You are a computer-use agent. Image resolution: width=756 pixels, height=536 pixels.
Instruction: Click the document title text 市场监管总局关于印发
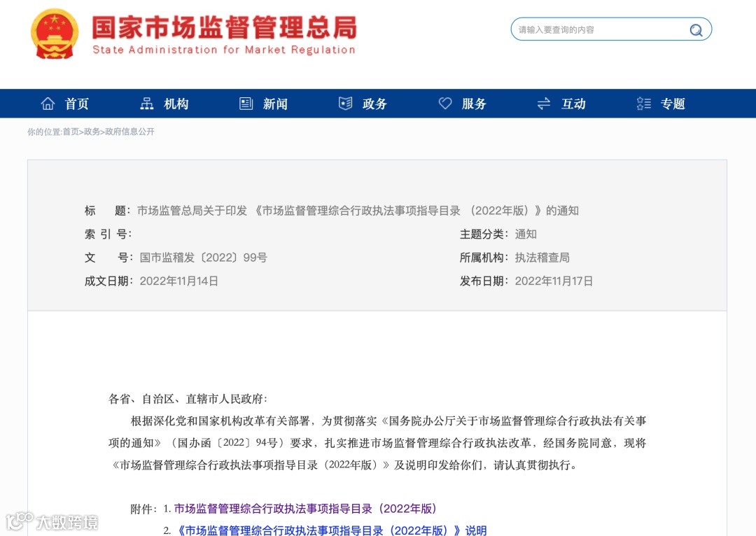click(x=192, y=211)
